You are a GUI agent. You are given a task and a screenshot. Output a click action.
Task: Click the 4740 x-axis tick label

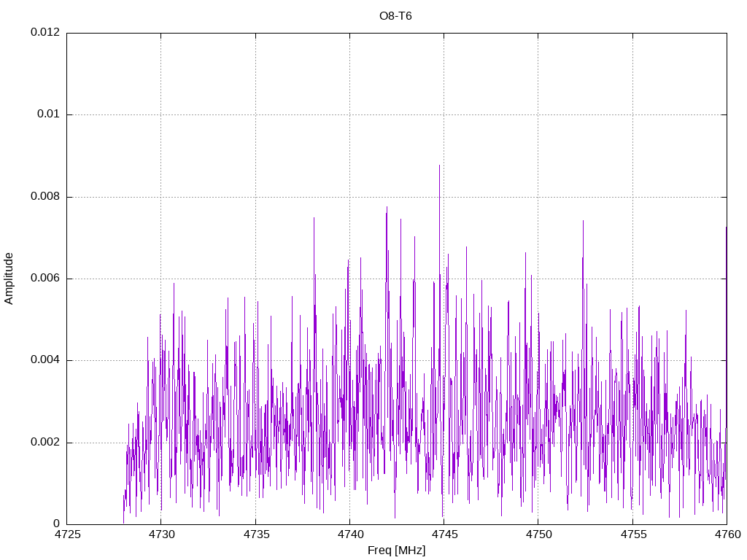[350, 534]
